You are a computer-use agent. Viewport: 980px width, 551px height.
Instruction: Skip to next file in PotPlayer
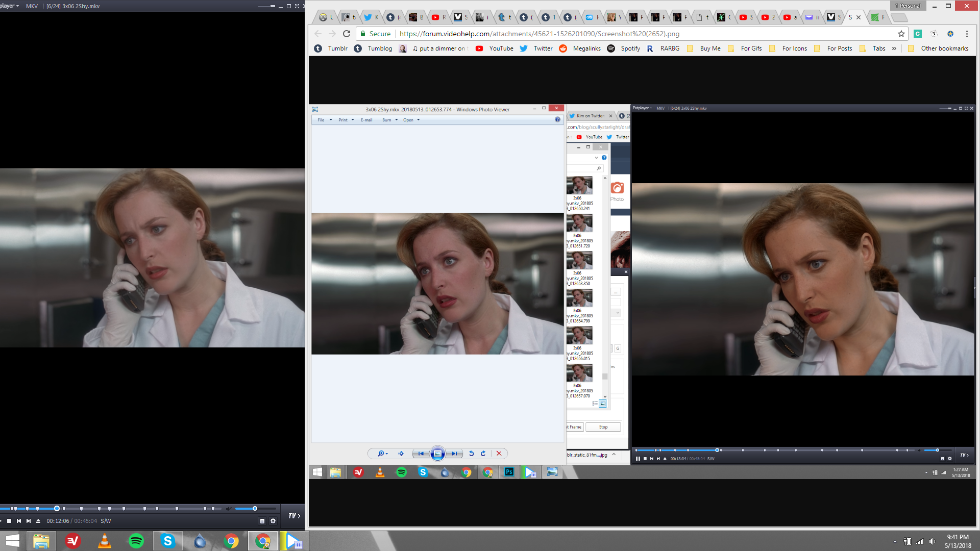click(x=29, y=521)
